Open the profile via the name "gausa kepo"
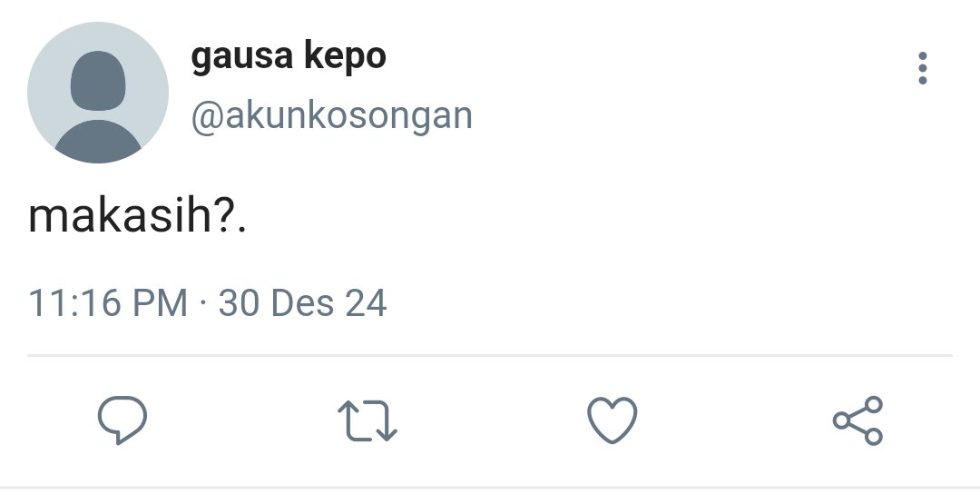980x504 pixels. pyautogui.click(x=289, y=57)
